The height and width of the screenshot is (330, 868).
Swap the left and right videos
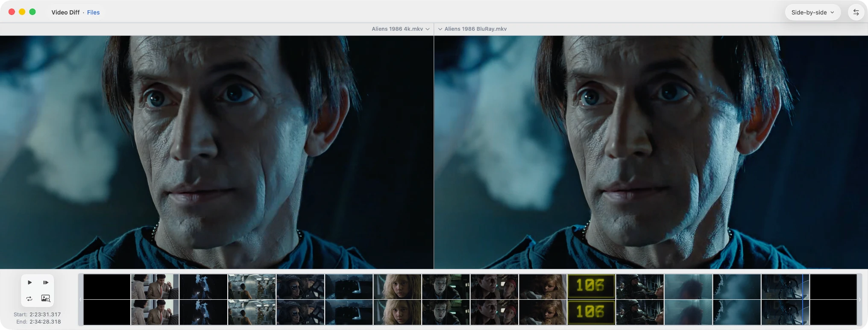(x=856, y=12)
